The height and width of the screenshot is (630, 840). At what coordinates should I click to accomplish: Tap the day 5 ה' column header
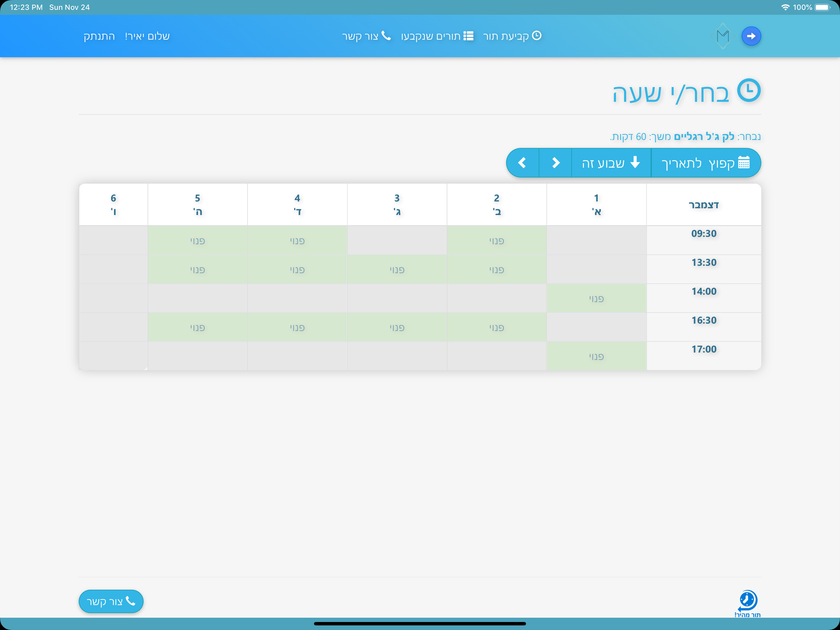click(x=197, y=205)
